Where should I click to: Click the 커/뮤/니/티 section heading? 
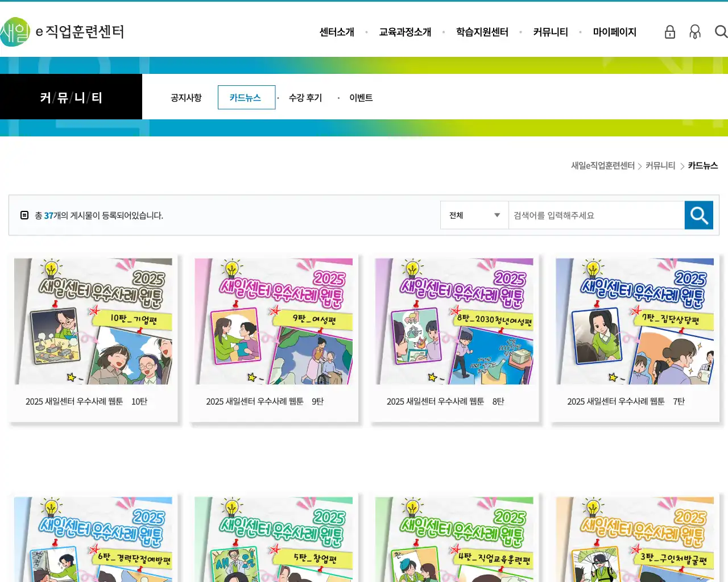point(71,97)
